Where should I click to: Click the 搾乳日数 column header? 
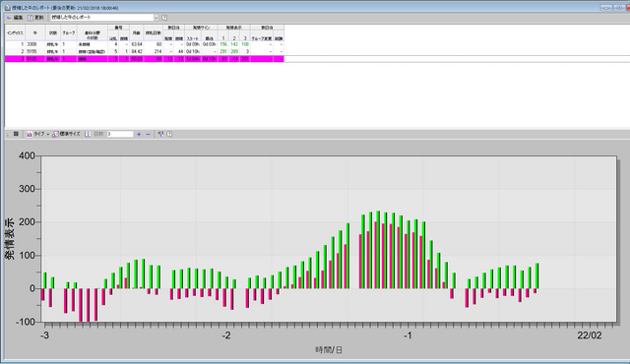tap(154, 32)
